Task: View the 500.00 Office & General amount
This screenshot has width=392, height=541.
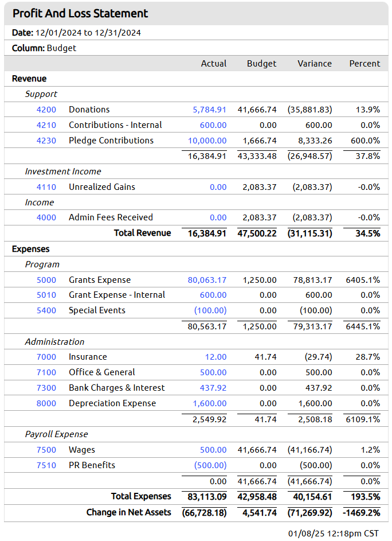Action: pos(213,373)
